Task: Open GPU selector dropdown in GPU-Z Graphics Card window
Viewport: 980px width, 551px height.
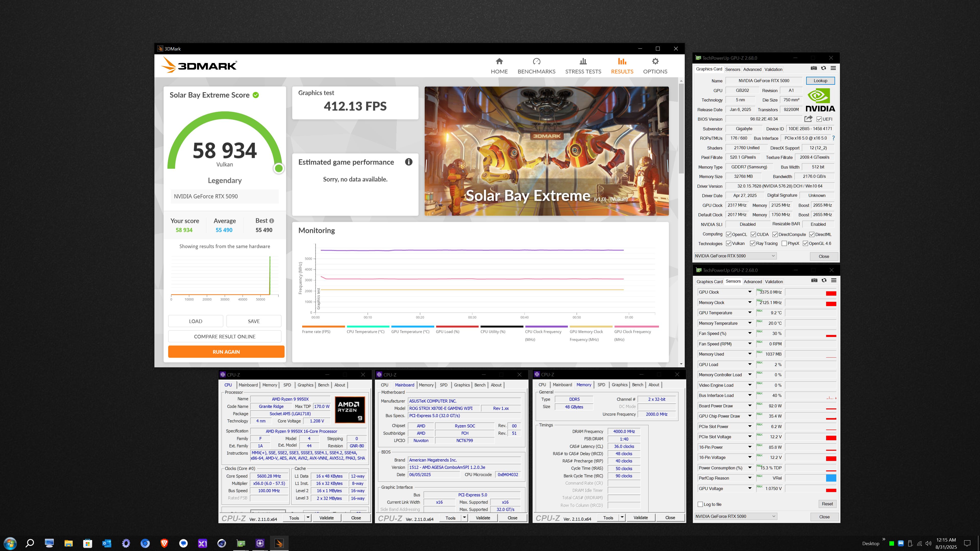Action: tap(735, 256)
